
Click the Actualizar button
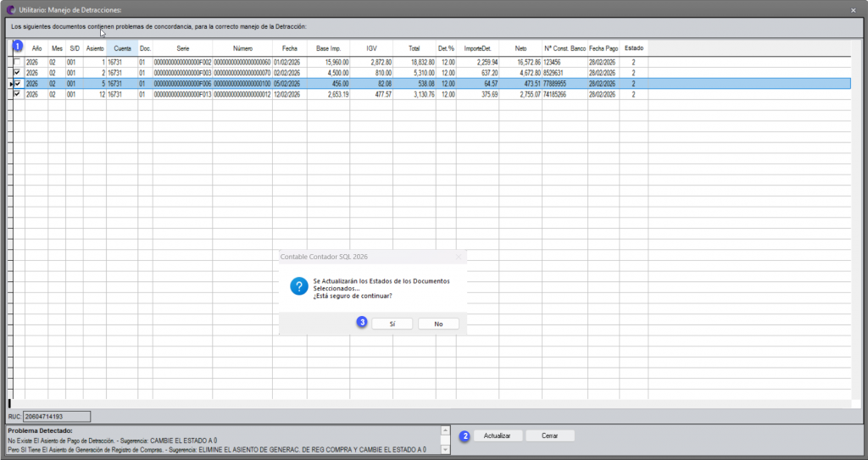click(497, 435)
